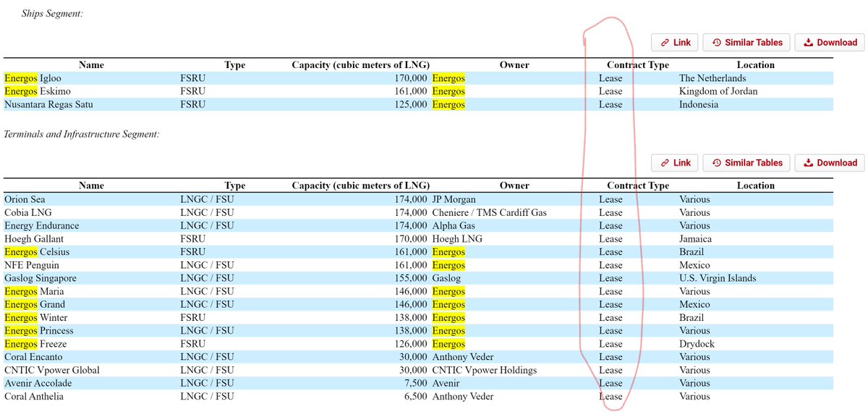Click the 'Energos Winter' name cell
This screenshot has height=412, width=868.
click(x=36, y=317)
